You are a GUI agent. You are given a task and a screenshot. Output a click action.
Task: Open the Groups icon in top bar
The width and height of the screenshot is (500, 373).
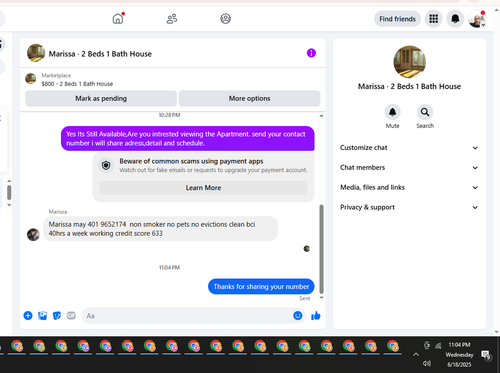[x=226, y=19]
